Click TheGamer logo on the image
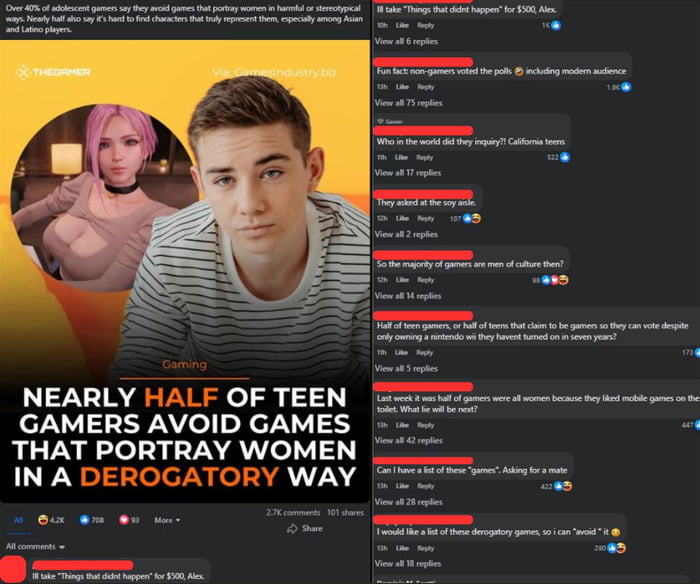 point(54,72)
